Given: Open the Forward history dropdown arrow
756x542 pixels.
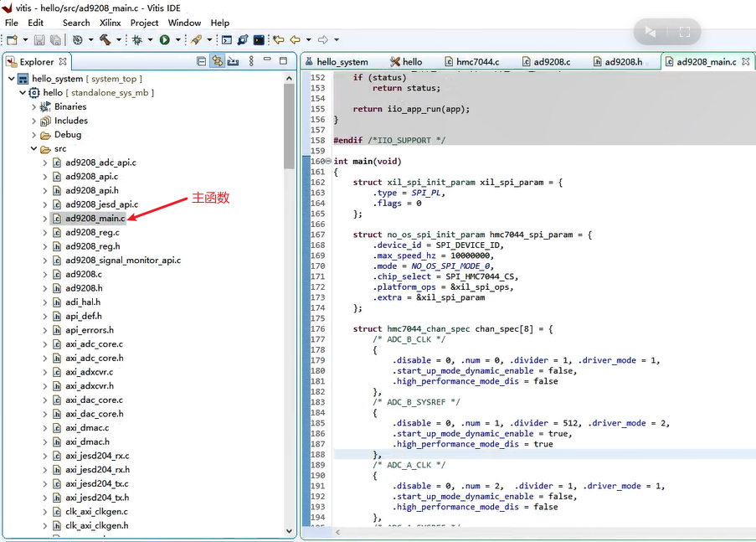Looking at the screenshot, I should 337,39.
